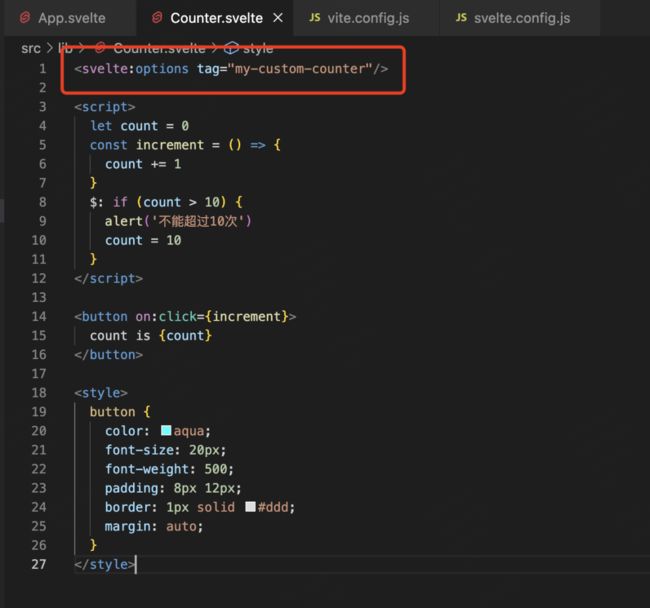
Task: Click the button on:click={increment} line
Action: pos(185,316)
